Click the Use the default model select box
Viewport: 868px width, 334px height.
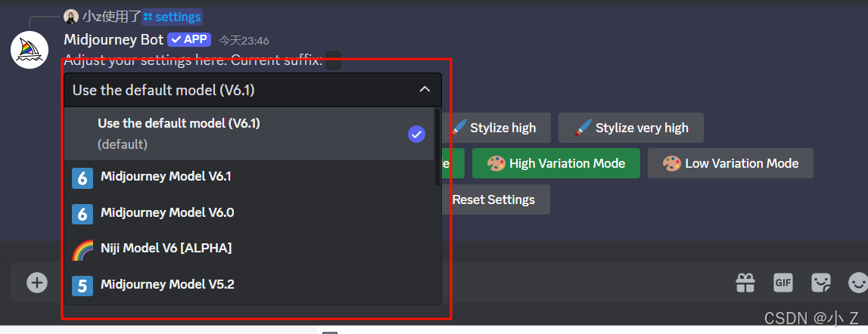click(x=253, y=90)
